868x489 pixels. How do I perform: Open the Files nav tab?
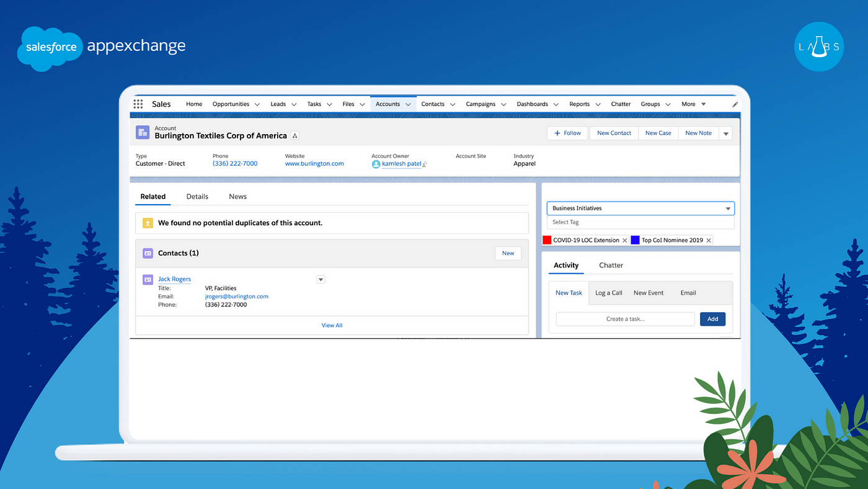click(348, 104)
